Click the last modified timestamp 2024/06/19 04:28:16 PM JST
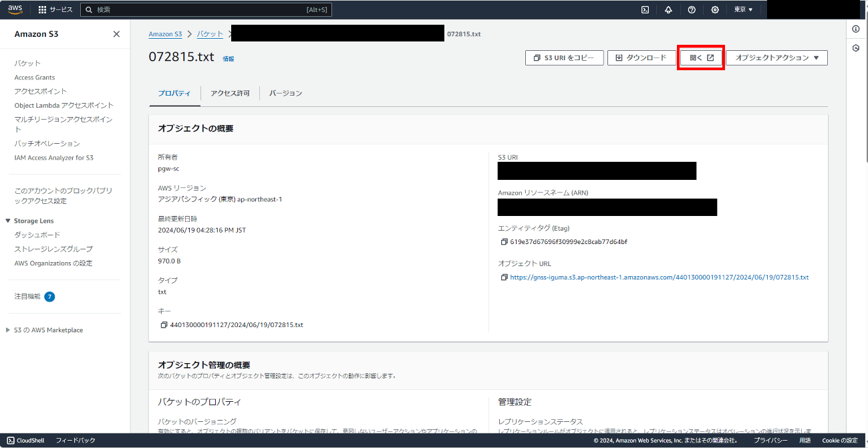This screenshot has width=868, height=448. tap(202, 230)
